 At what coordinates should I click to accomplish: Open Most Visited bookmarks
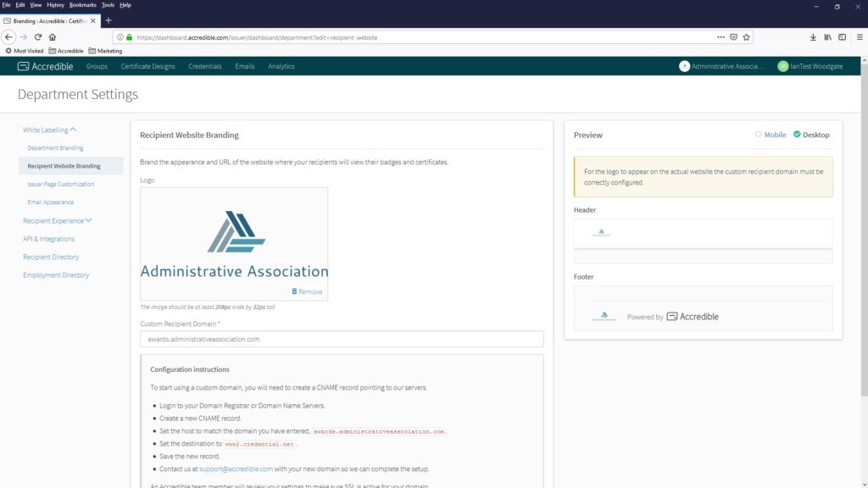coord(24,51)
